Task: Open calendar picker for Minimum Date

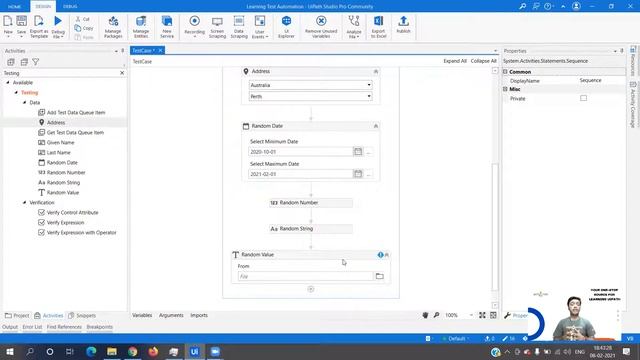Action: click(358, 151)
